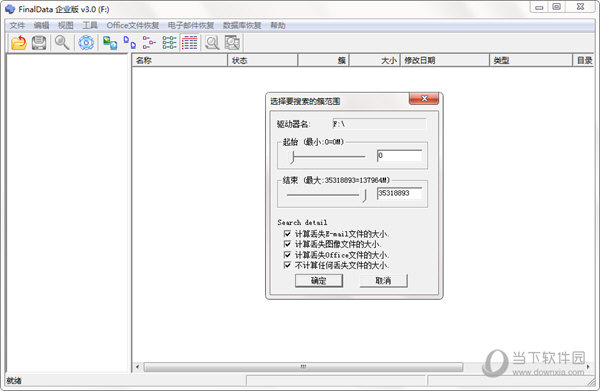This screenshot has width=600, height=391.
Task: Maximize the FinalData window
Action: 557,7
